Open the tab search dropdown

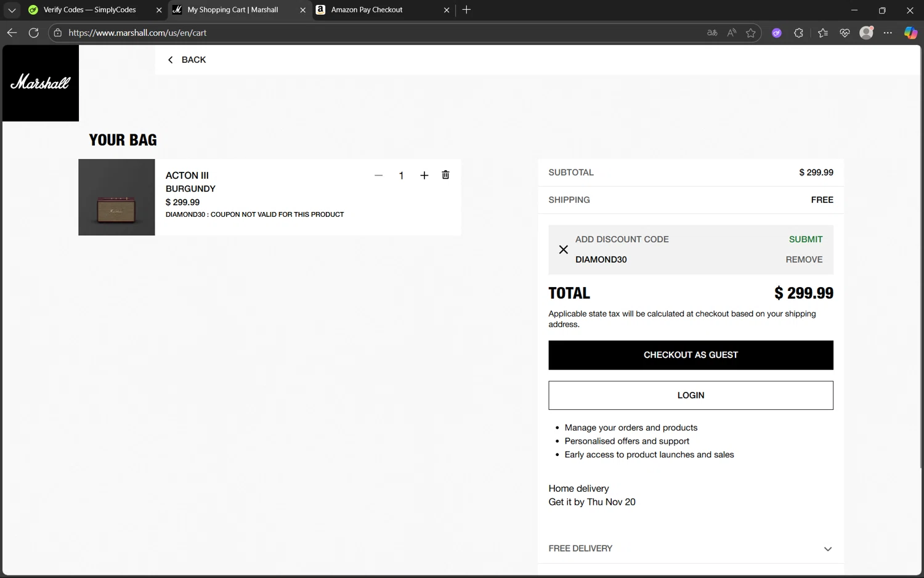coord(12,10)
